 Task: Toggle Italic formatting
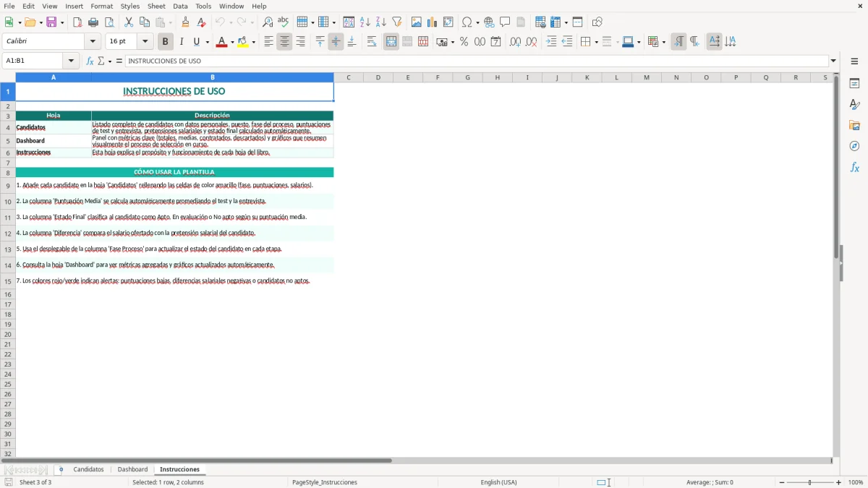tap(182, 42)
